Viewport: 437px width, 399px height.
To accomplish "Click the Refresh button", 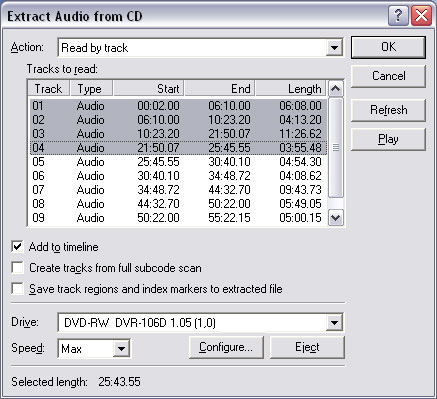I will (388, 110).
